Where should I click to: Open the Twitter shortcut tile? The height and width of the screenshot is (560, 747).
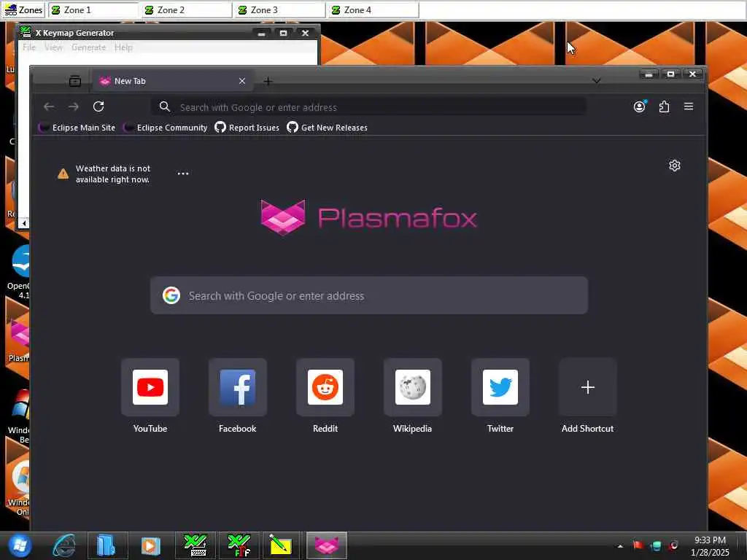[500, 387]
